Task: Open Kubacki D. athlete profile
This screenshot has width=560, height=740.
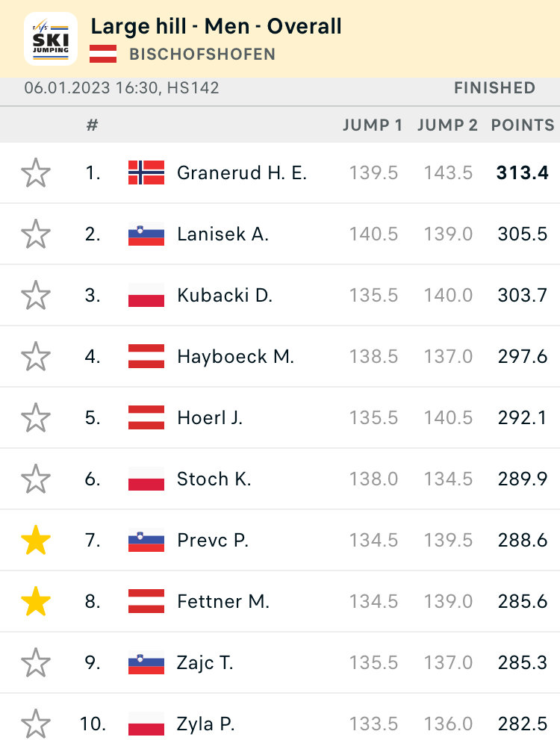Action: (x=225, y=296)
